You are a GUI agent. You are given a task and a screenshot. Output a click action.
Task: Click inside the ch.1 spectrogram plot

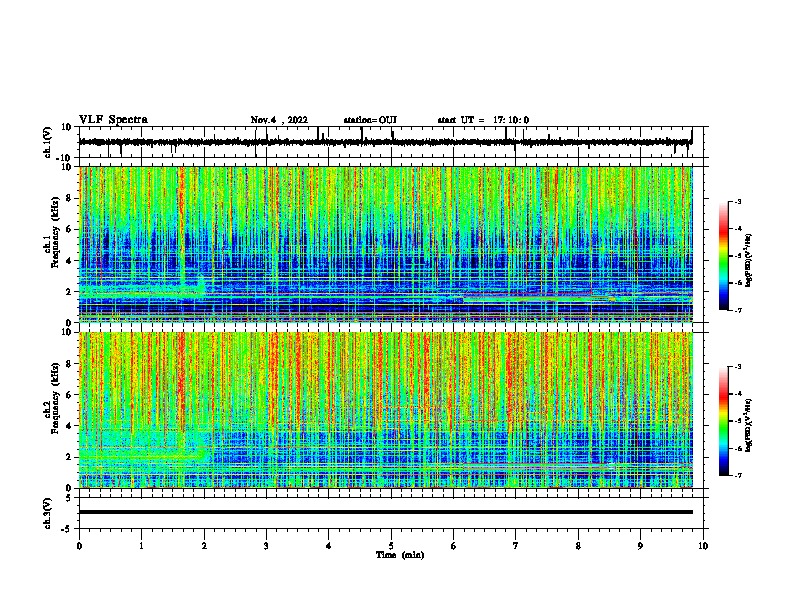[x=385, y=244]
